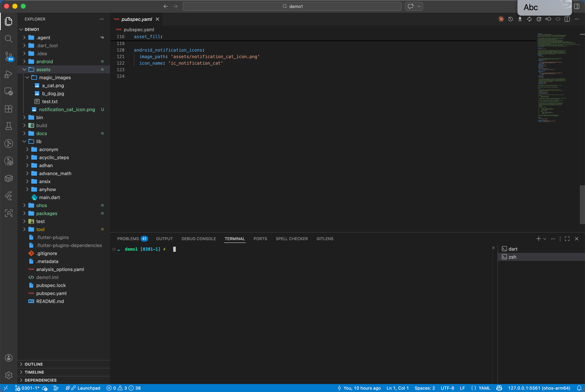The image size is (585, 392).
Task: Open Source Control view with 90 badge
Action: (9, 56)
